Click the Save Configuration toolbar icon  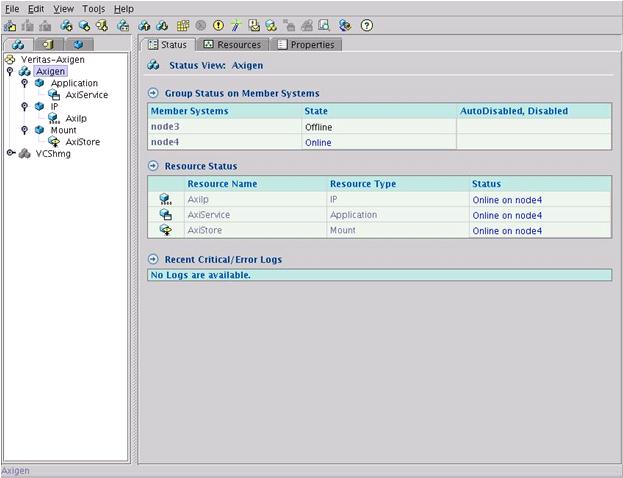[28, 26]
